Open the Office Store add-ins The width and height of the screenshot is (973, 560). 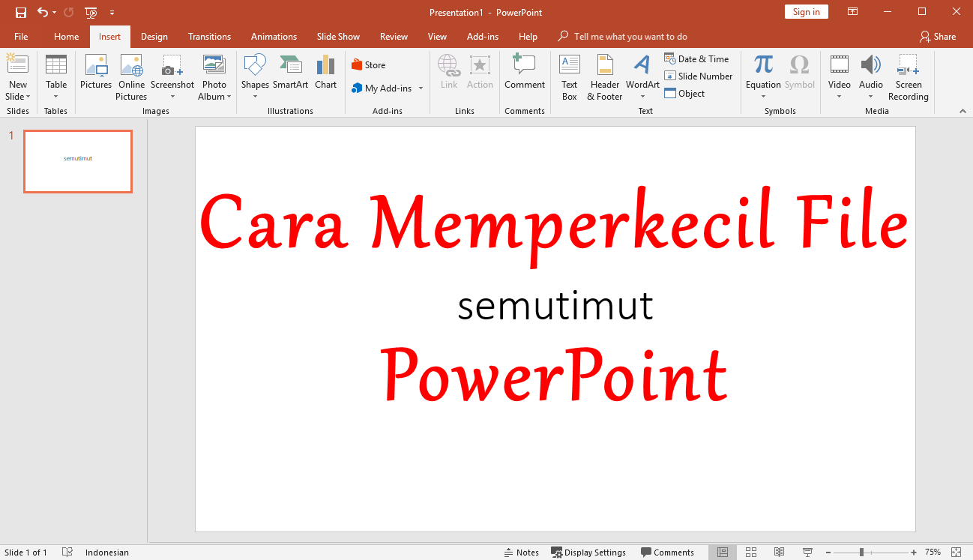[x=368, y=65]
